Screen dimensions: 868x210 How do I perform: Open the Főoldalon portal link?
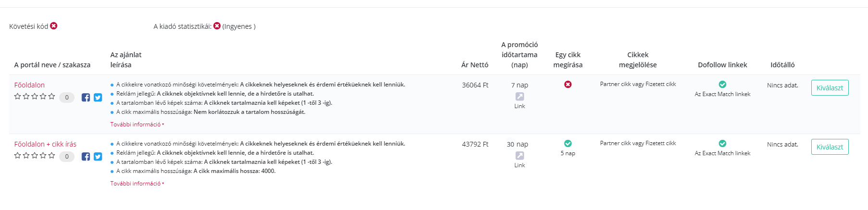tap(29, 85)
